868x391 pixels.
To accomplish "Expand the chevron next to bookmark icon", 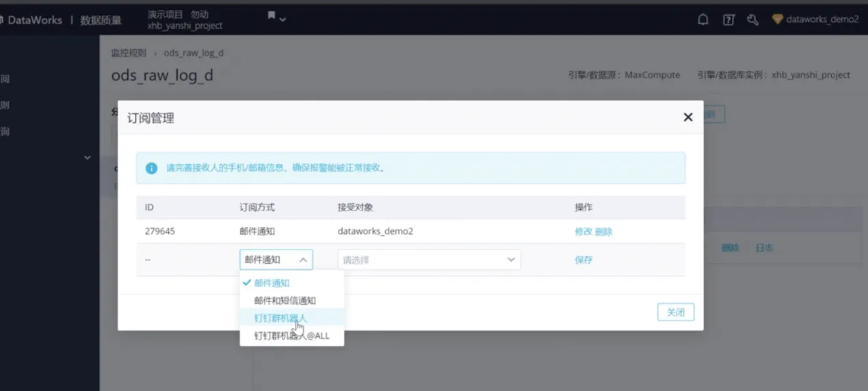I will [x=282, y=19].
